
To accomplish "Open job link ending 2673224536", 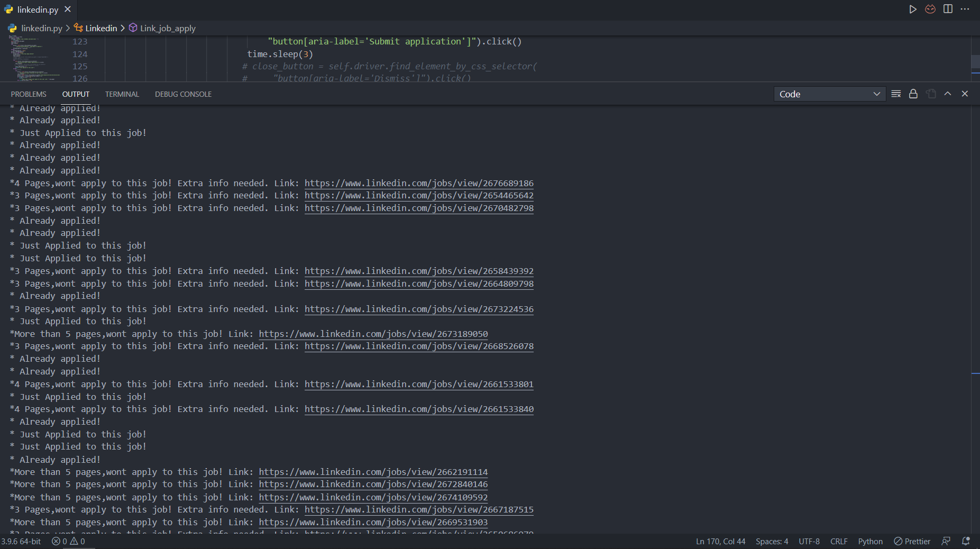I will point(419,309).
